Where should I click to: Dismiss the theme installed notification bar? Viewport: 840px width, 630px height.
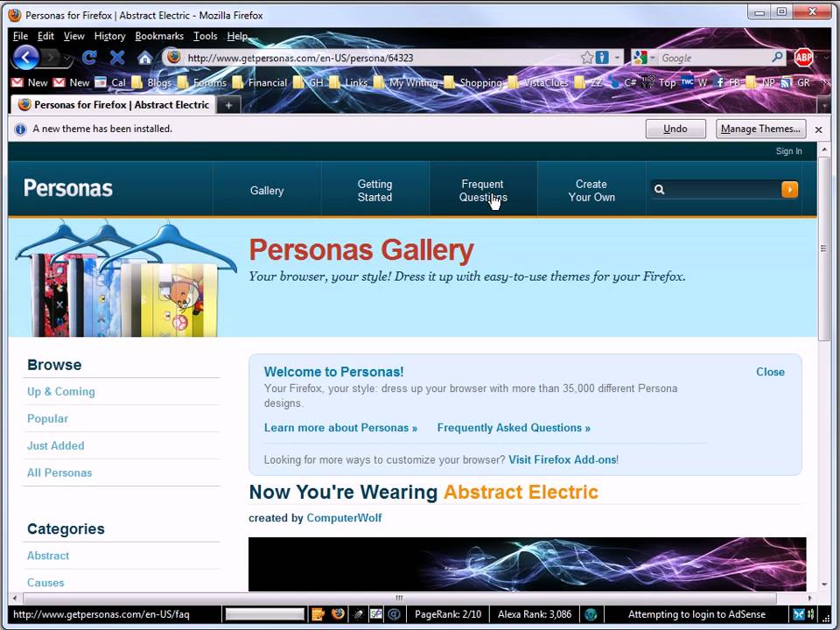[819, 129]
